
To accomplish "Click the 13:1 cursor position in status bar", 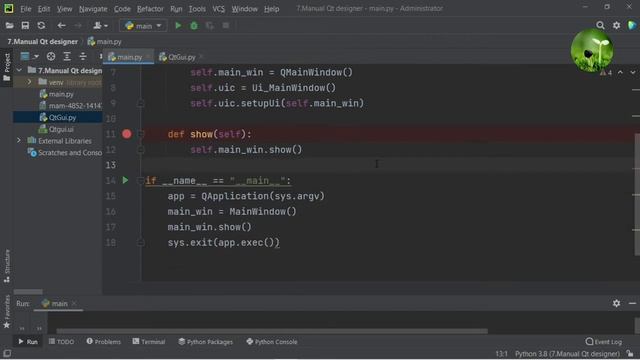I will click(501, 354).
